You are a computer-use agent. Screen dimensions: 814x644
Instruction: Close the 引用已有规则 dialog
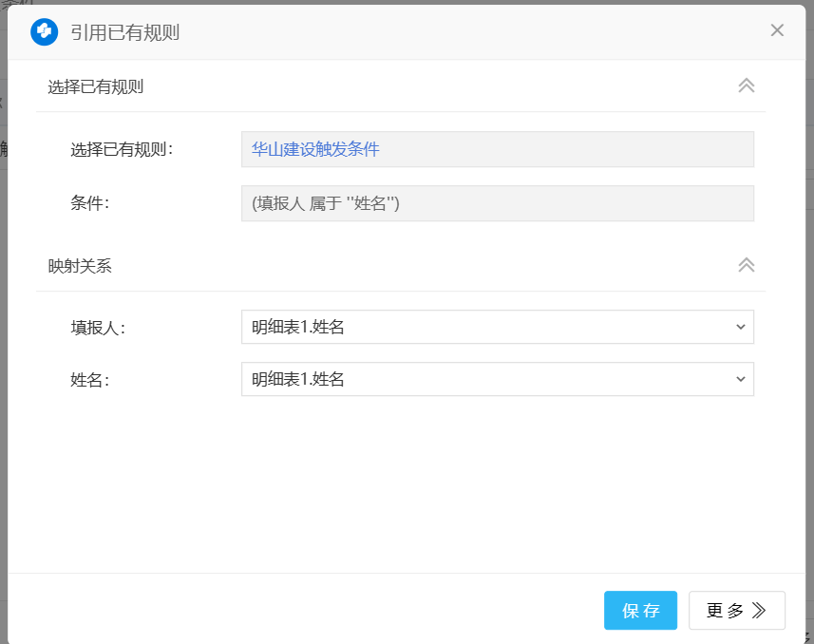tap(777, 30)
